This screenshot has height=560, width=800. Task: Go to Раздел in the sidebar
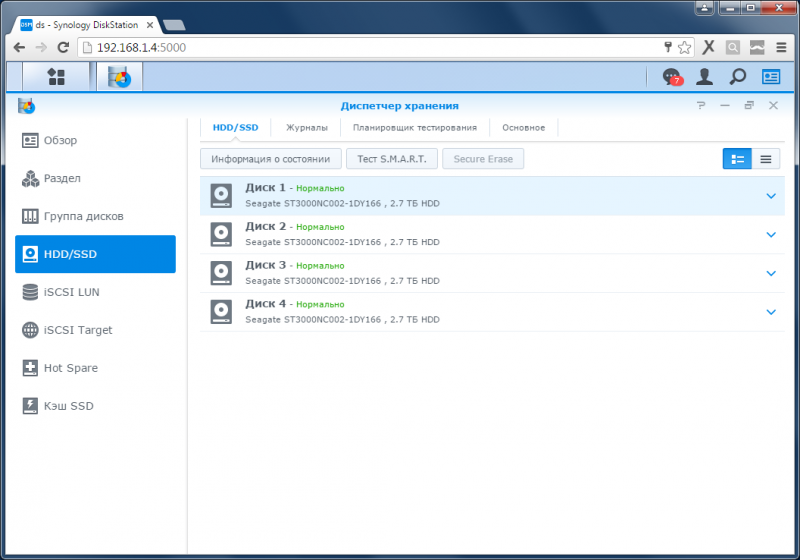[x=95, y=179]
